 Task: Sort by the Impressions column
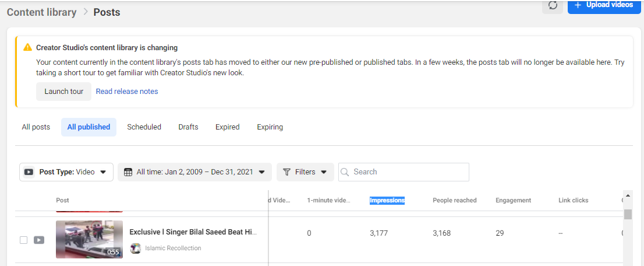coord(387,201)
